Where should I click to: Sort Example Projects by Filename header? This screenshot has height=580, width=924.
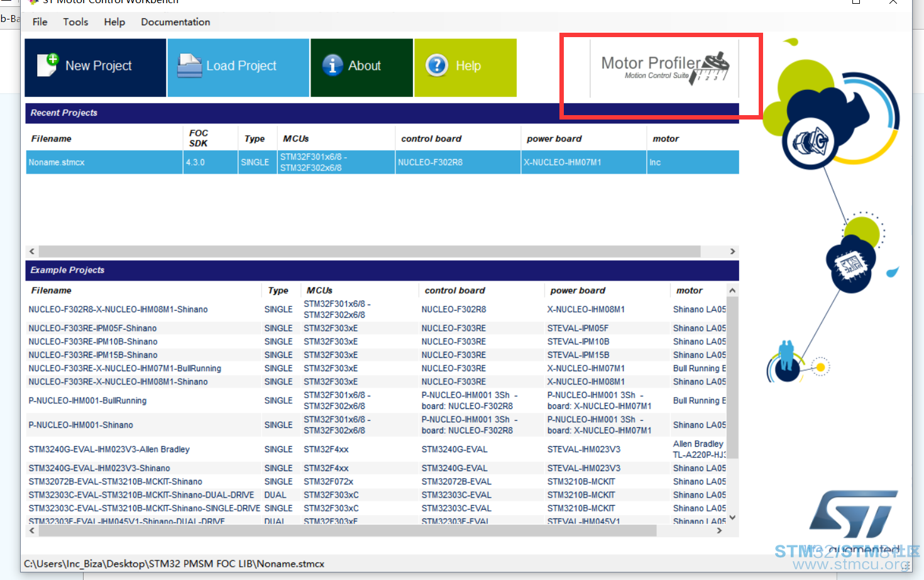(x=51, y=290)
